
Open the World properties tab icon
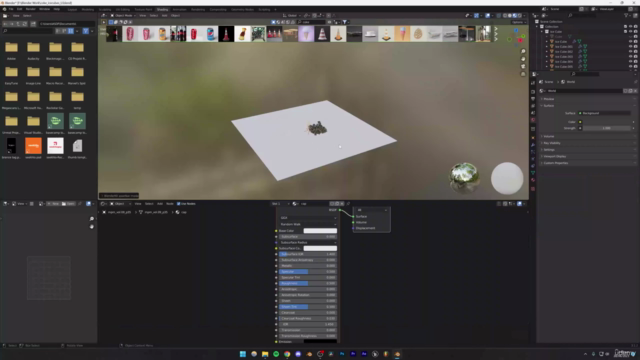[x=533, y=120]
